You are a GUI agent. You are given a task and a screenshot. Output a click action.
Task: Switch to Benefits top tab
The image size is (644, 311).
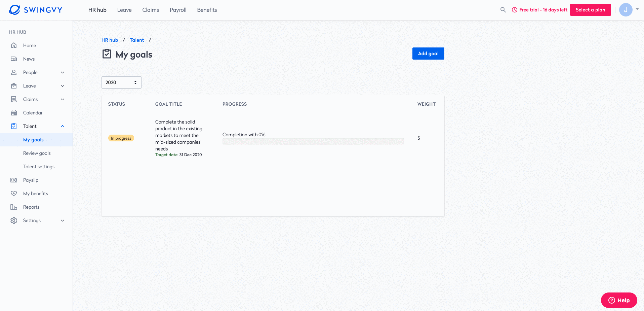207,10
